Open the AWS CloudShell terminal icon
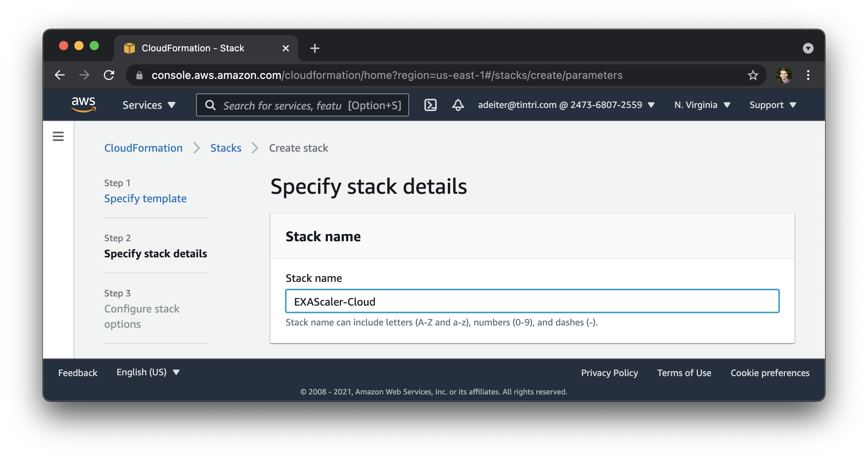The width and height of the screenshot is (868, 458). pyautogui.click(x=430, y=105)
